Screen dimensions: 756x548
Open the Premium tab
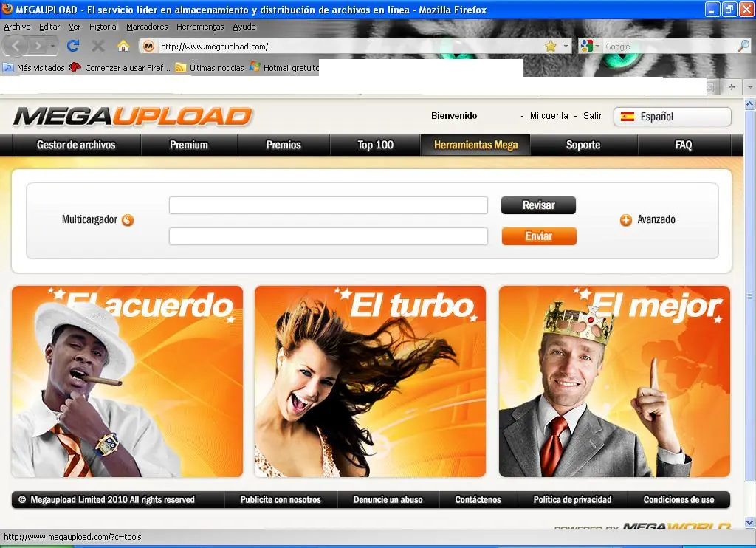pyautogui.click(x=189, y=145)
